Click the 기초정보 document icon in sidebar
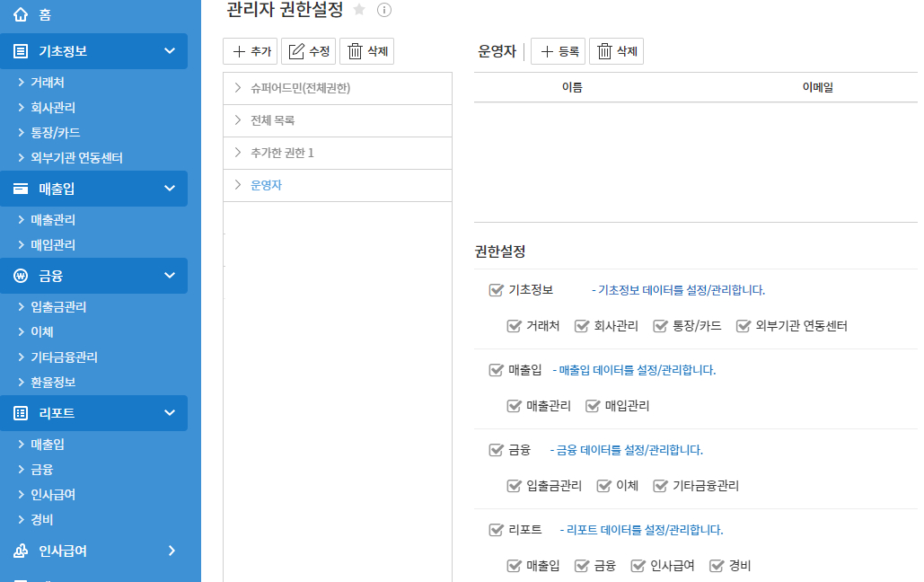Viewport: 924px width, 582px height. tap(22, 51)
